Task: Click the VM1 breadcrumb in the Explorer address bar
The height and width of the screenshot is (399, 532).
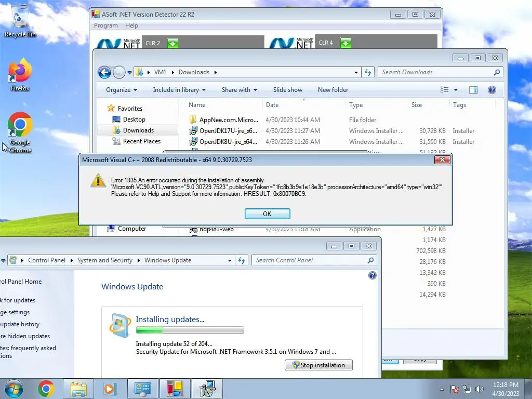Action: pos(160,72)
